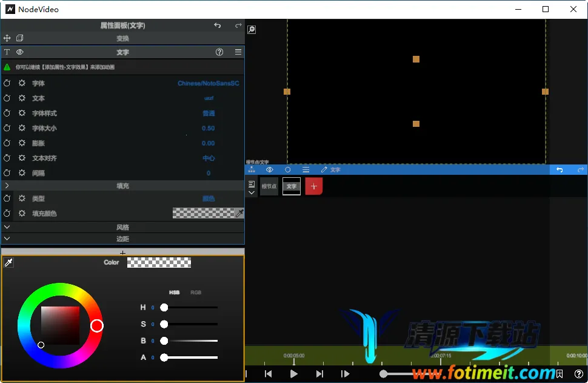Click the 普通 font style value

click(209, 114)
